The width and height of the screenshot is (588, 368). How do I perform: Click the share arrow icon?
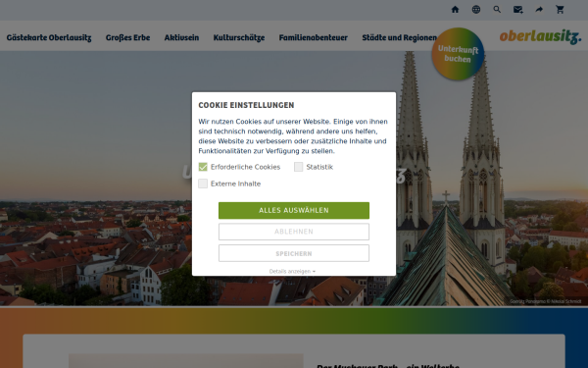pyautogui.click(x=539, y=10)
